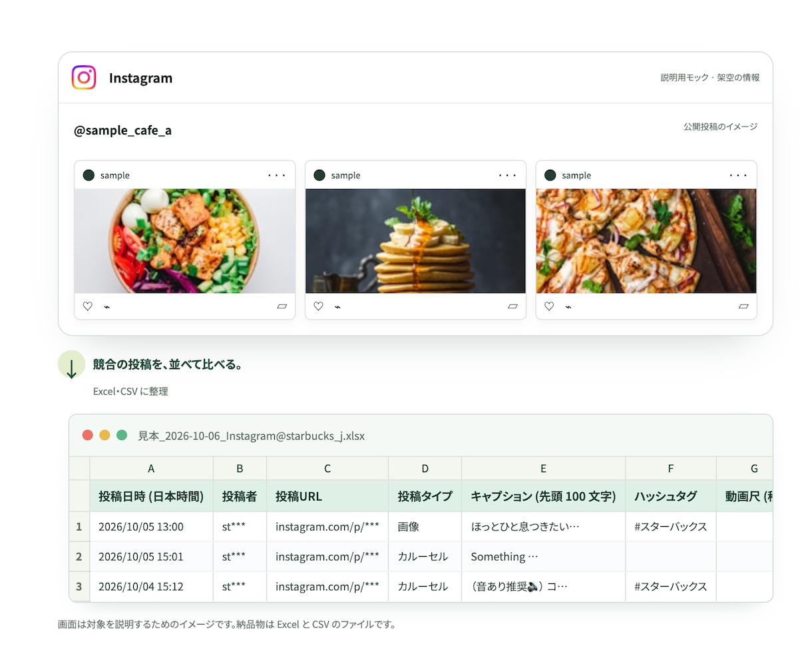Click the Instagram logo icon

(x=84, y=77)
